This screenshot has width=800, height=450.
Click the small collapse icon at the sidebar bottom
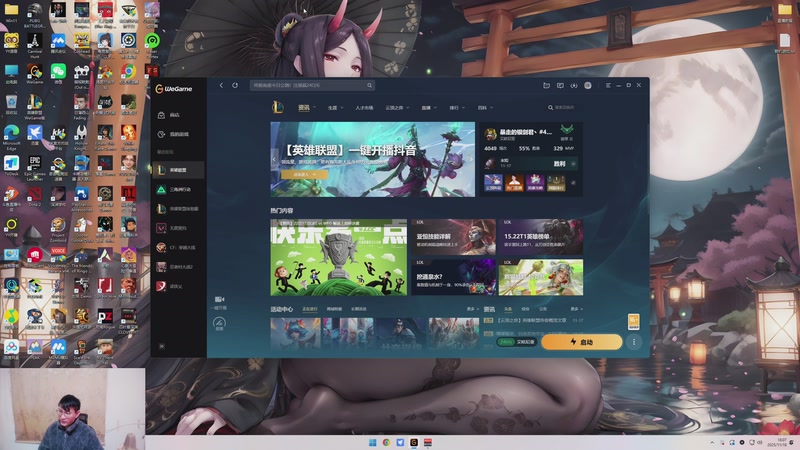point(162,346)
